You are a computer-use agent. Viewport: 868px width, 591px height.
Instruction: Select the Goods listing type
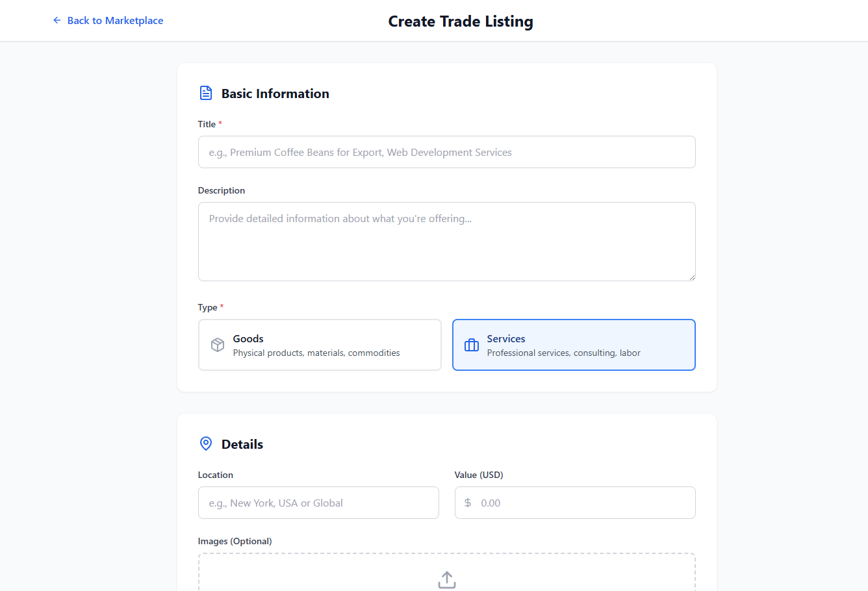pyautogui.click(x=320, y=345)
